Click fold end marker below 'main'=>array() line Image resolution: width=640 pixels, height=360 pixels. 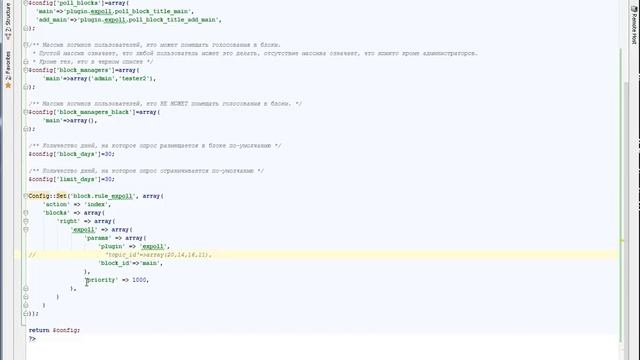coord(25,129)
